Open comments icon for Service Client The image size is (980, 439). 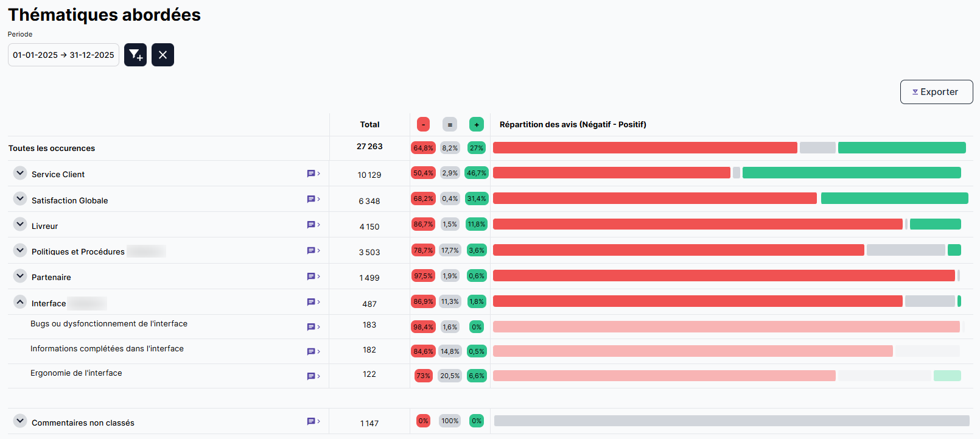tap(313, 174)
